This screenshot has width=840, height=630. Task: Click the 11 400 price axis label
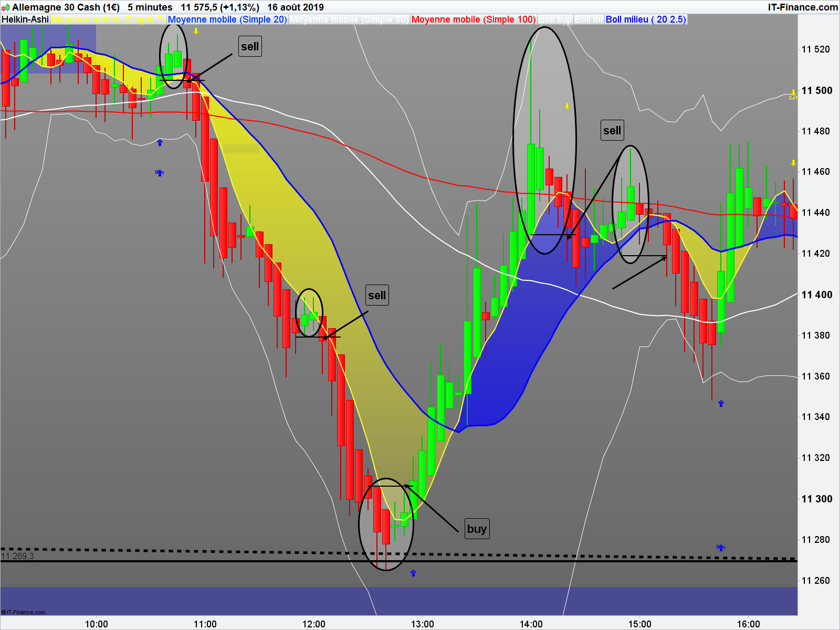coord(817,295)
